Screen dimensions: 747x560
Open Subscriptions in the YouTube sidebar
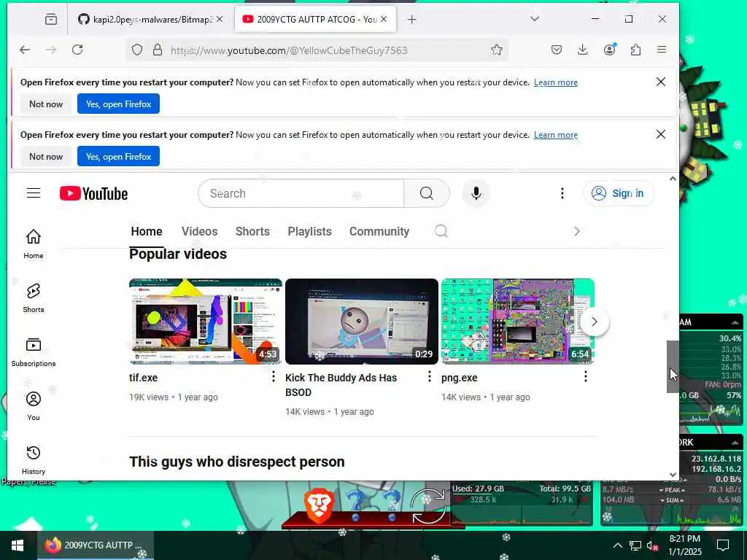tap(34, 352)
